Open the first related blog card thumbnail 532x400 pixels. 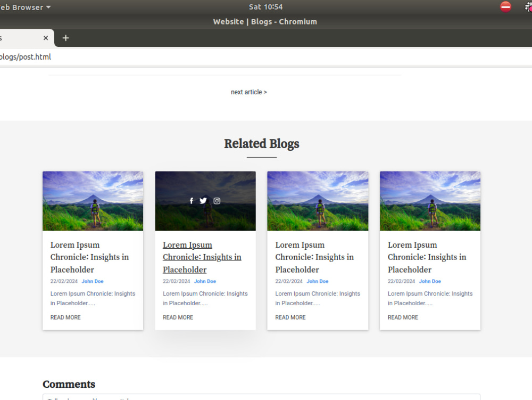click(93, 201)
